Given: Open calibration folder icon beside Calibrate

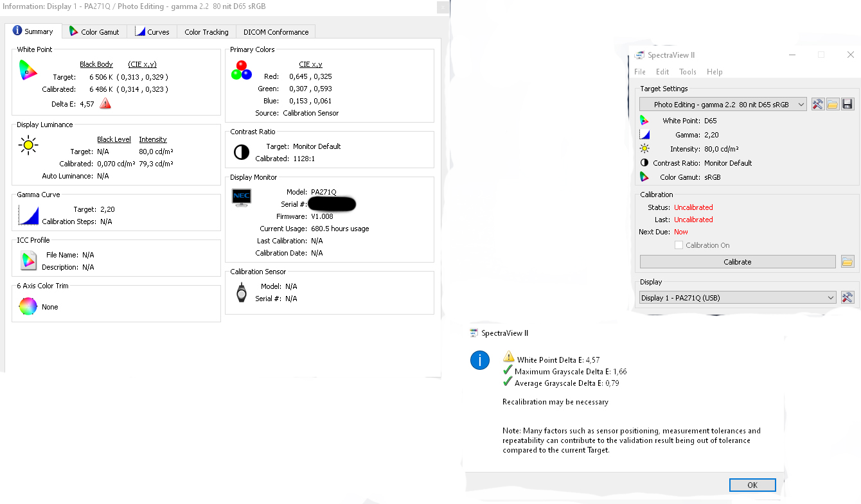Looking at the screenshot, I should (848, 262).
